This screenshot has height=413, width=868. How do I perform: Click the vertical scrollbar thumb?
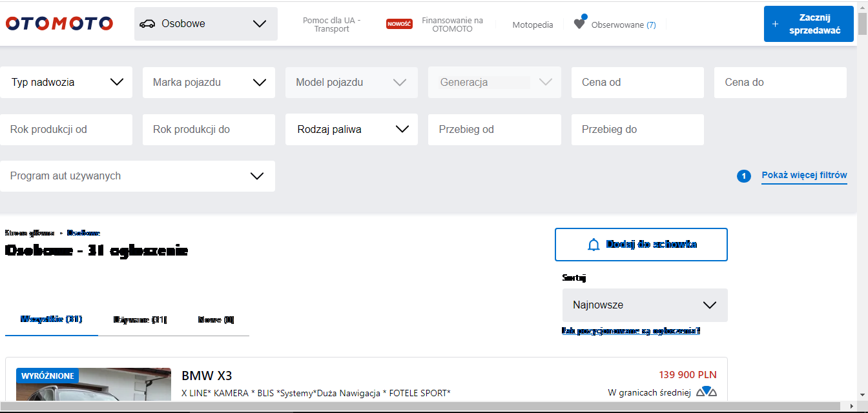[x=862, y=23]
